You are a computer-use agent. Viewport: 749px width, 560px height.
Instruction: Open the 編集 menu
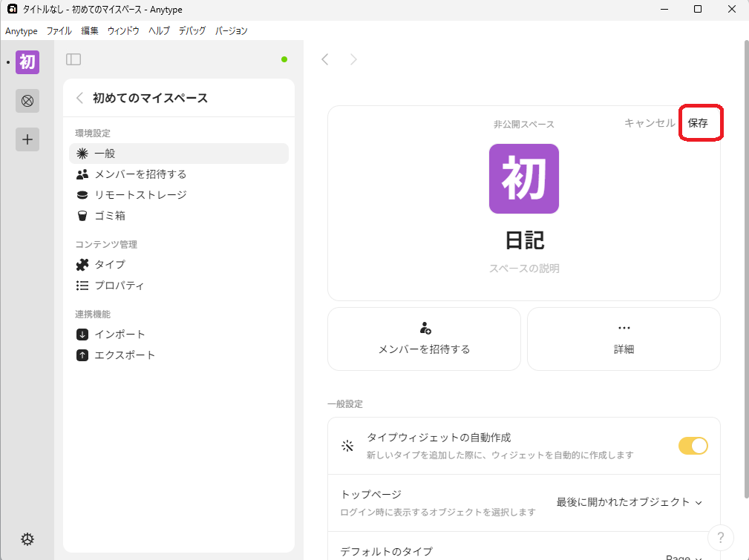click(x=89, y=31)
